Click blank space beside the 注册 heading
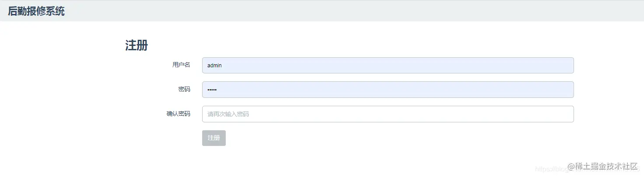This screenshot has height=177, width=644. 350,45
